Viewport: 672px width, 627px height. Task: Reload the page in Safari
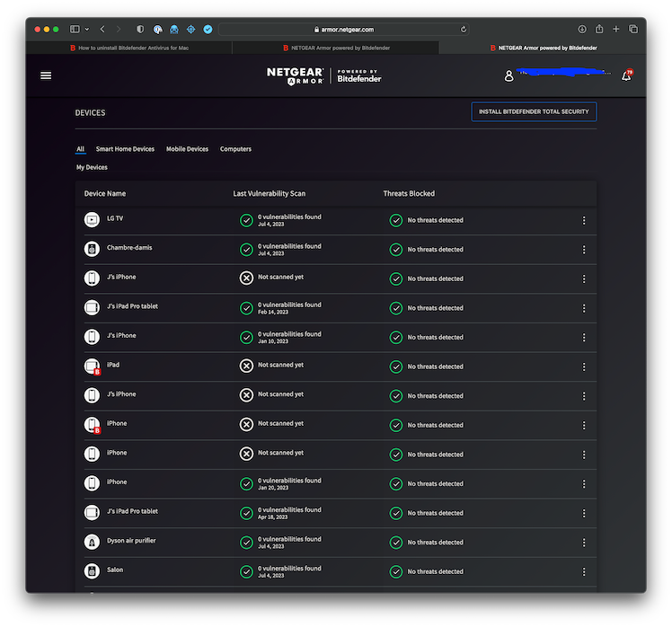pyautogui.click(x=464, y=30)
